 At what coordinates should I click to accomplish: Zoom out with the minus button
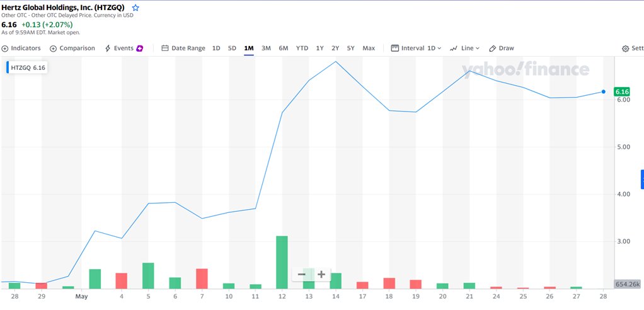(x=301, y=274)
